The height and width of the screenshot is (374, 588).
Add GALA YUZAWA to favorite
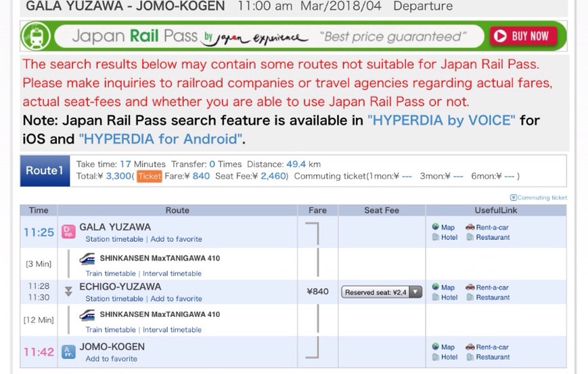176,239
